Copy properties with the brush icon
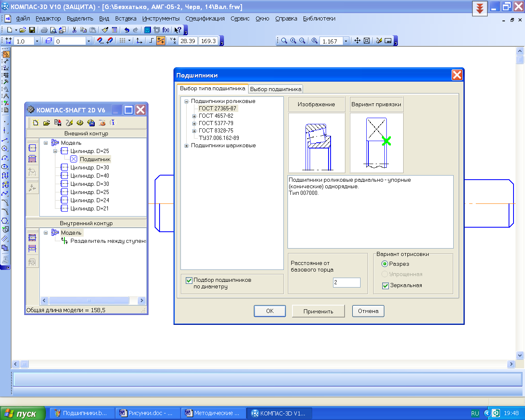The height and width of the screenshot is (420, 525). (105, 30)
